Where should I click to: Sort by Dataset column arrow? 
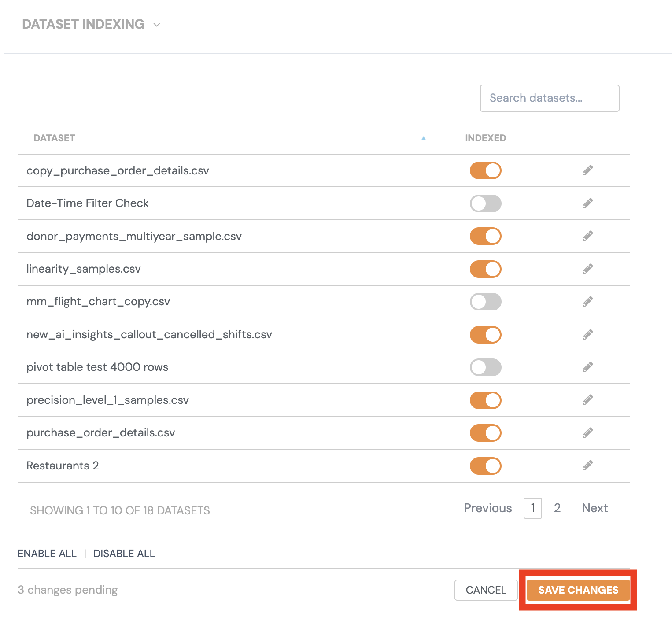(424, 138)
